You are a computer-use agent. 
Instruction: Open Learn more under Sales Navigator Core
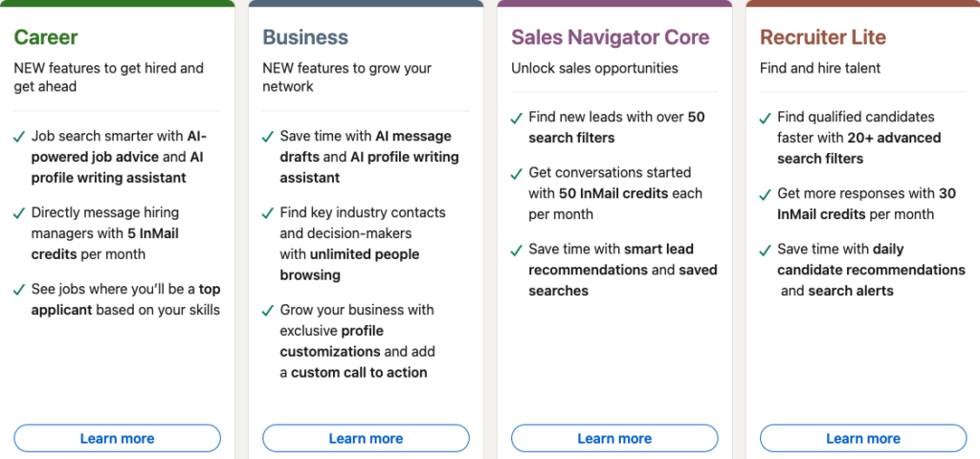pyautogui.click(x=614, y=438)
